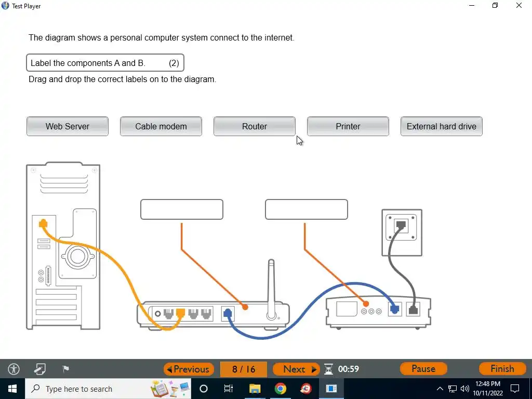Click the hourglass timer icon

tap(328, 369)
